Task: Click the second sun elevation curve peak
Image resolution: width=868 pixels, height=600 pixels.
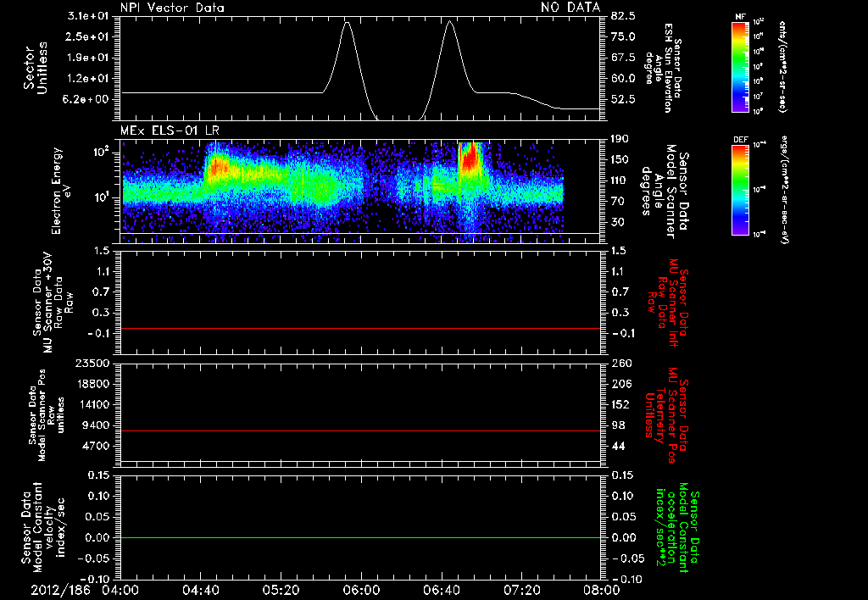Action: click(x=449, y=21)
